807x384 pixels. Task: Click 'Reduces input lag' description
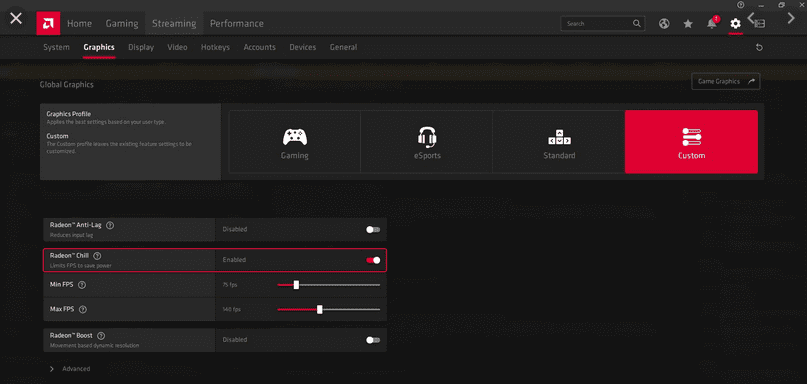point(72,235)
